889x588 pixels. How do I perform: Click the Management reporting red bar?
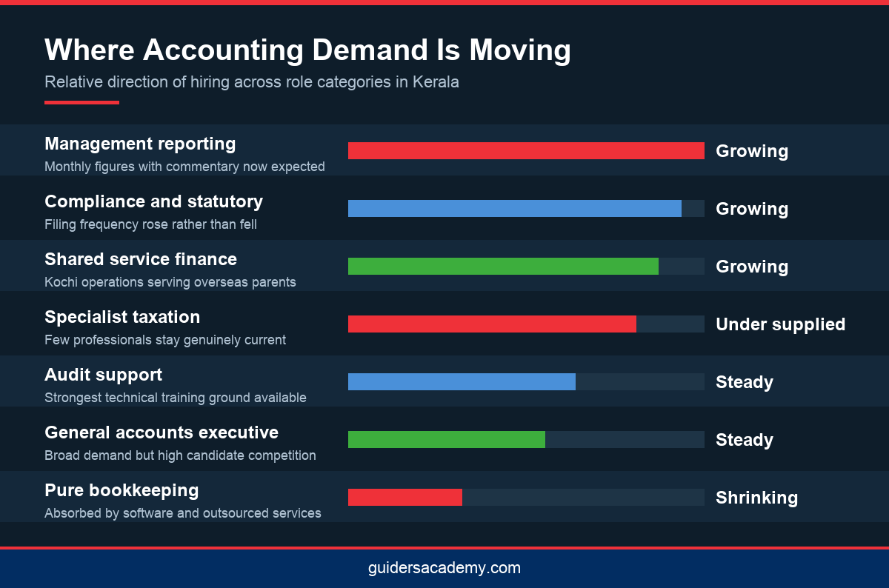[526, 151]
